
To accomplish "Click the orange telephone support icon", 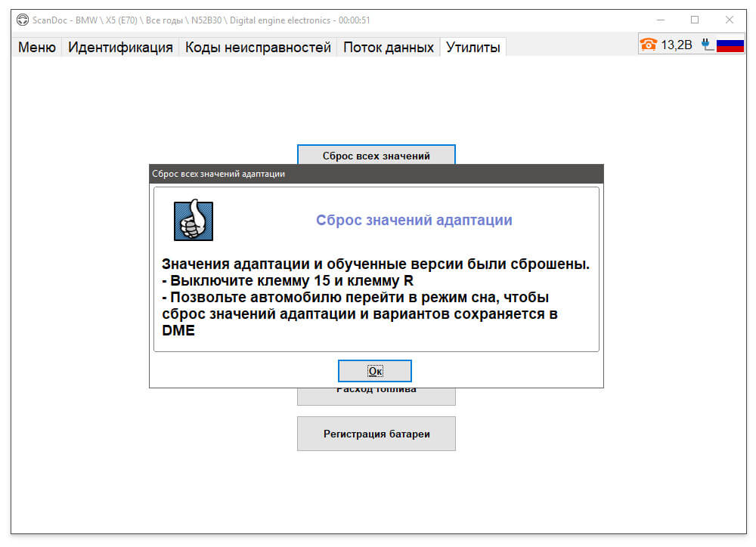I will point(649,45).
